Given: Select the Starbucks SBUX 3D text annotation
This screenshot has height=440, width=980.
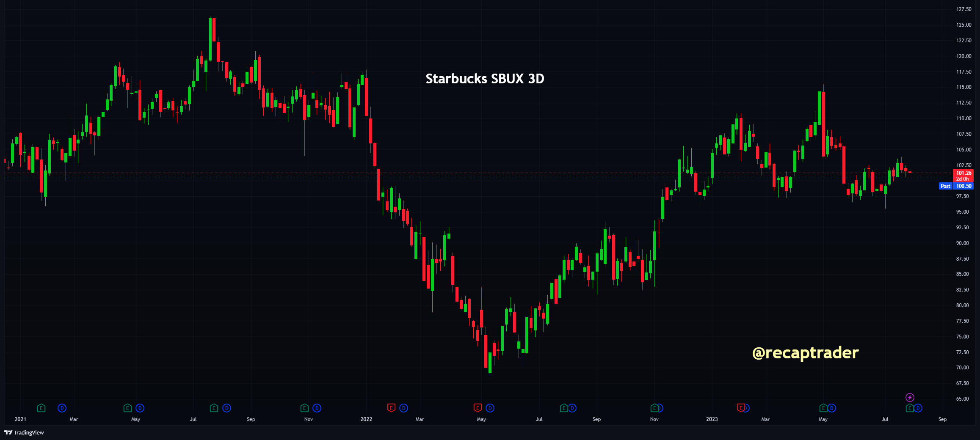Looking at the screenshot, I should 485,79.
